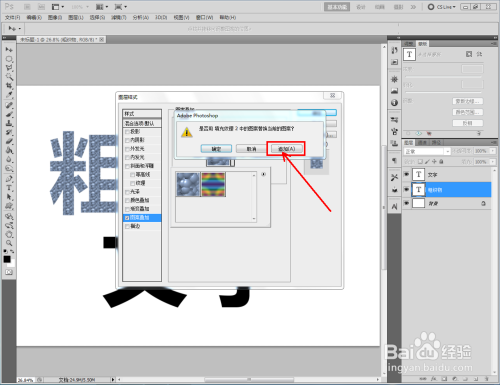Select the Path Selection tool
Image resolution: width=500 pixels, height=385 pixels.
pyautogui.click(x=9, y=197)
